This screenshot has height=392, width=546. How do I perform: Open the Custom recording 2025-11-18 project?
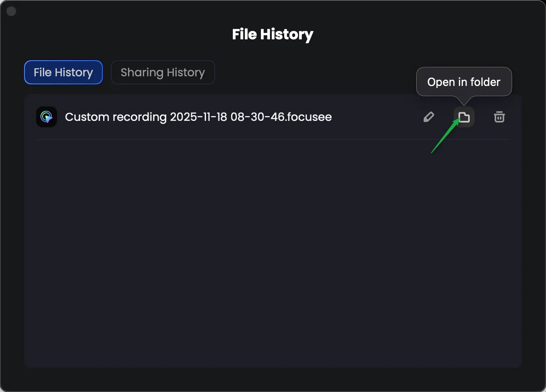[198, 117]
